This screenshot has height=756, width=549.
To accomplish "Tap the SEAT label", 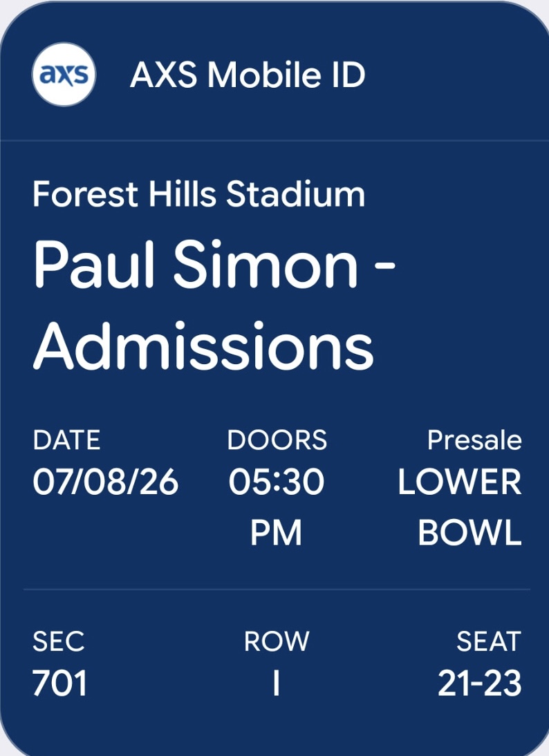I will click(489, 641).
